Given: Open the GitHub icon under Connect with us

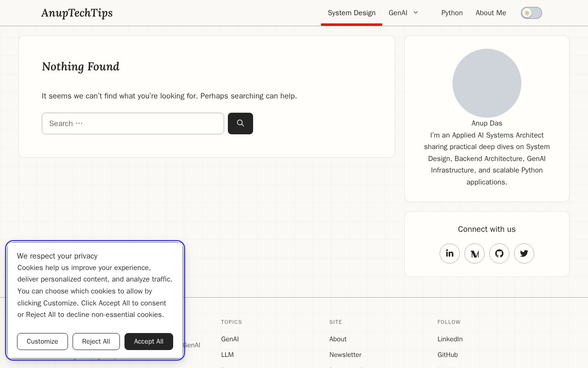Looking at the screenshot, I should pos(499,253).
